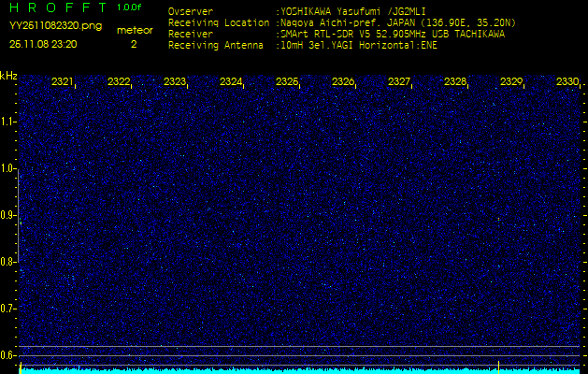
Task: Select the meteor count value 2
Action: [134, 43]
